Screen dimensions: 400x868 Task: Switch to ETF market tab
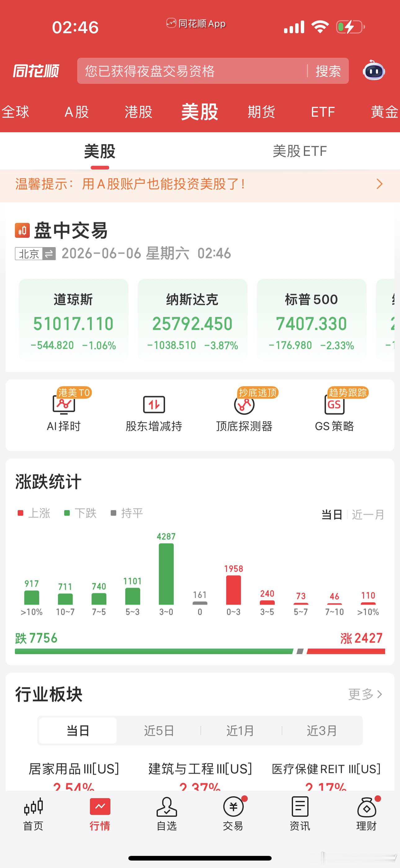(x=323, y=112)
